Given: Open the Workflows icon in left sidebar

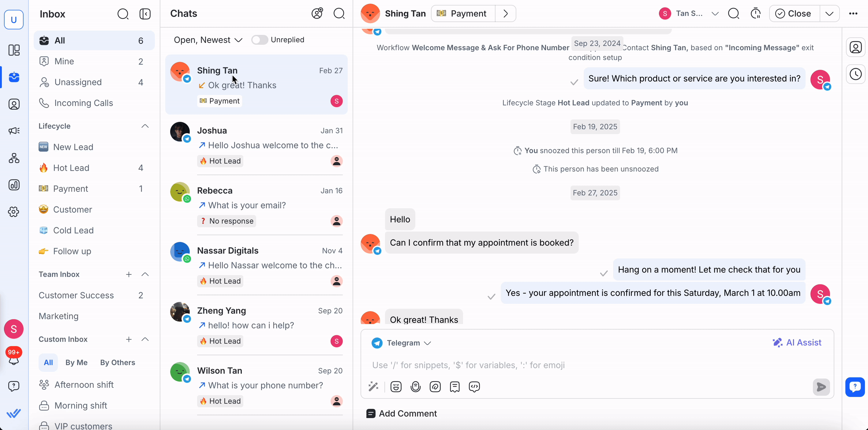Looking at the screenshot, I should pyautogui.click(x=14, y=158).
